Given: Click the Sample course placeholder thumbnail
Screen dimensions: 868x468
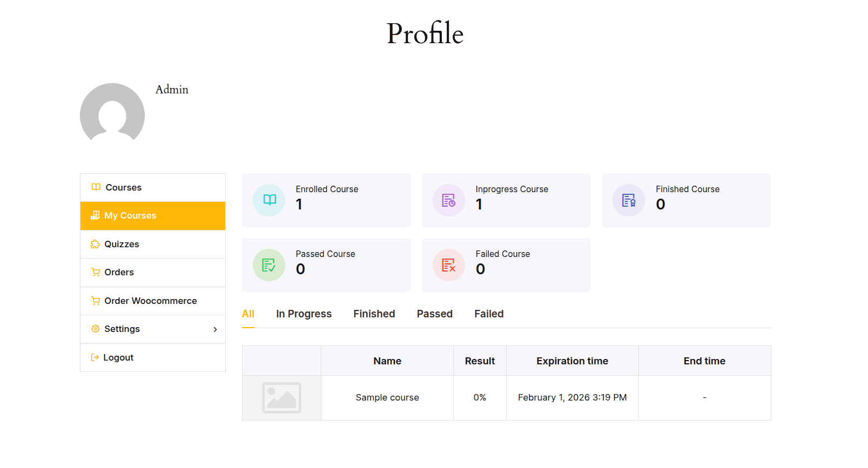Looking at the screenshot, I should (281, 397).
